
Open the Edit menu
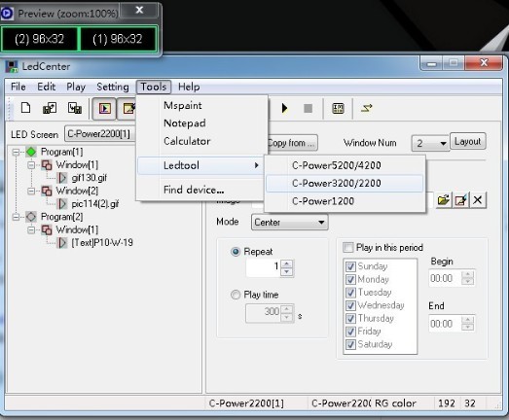coord(46,87)
